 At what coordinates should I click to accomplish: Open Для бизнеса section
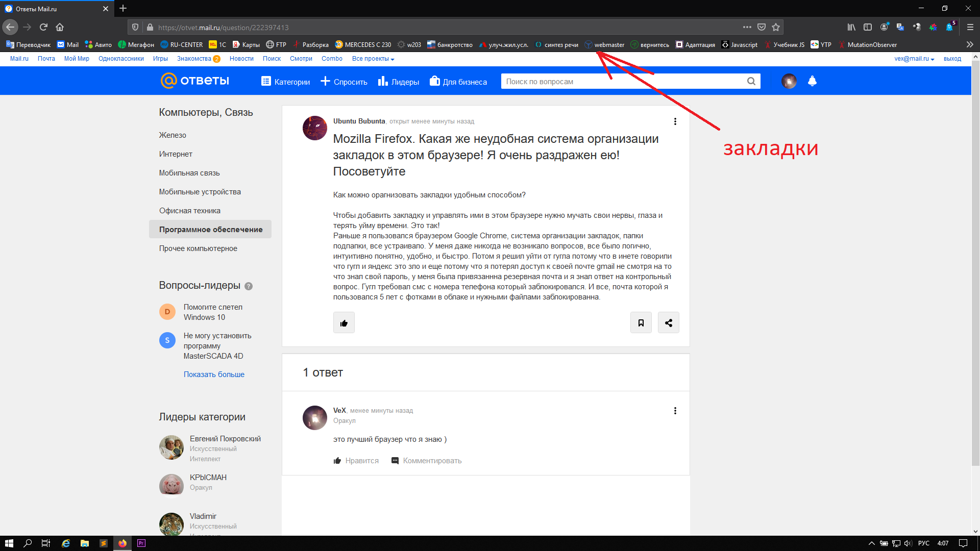click(458, 82)
